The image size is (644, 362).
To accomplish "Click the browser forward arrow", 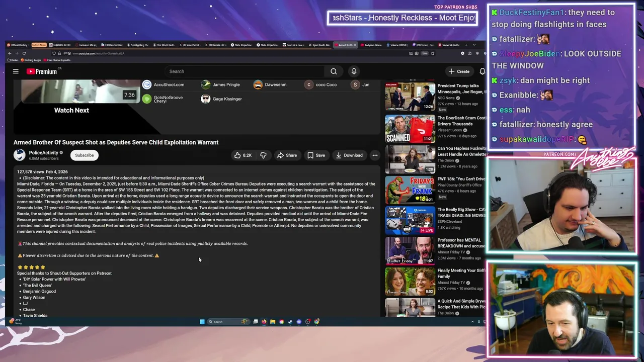I will (16, 53).
